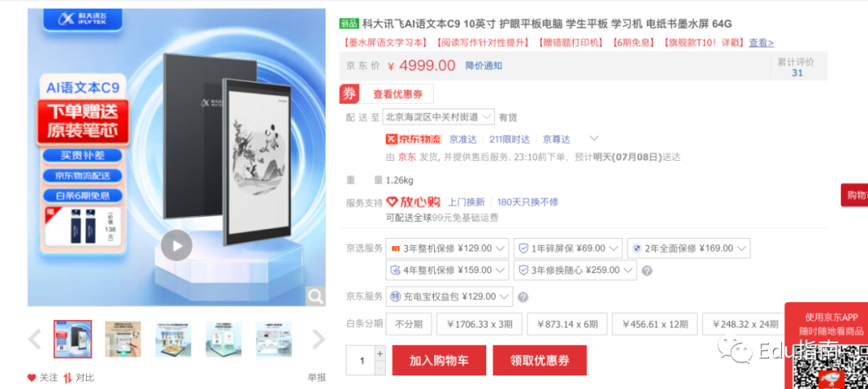Select the 不分期 installment option
Screen dimensions: 868x389
408,324
